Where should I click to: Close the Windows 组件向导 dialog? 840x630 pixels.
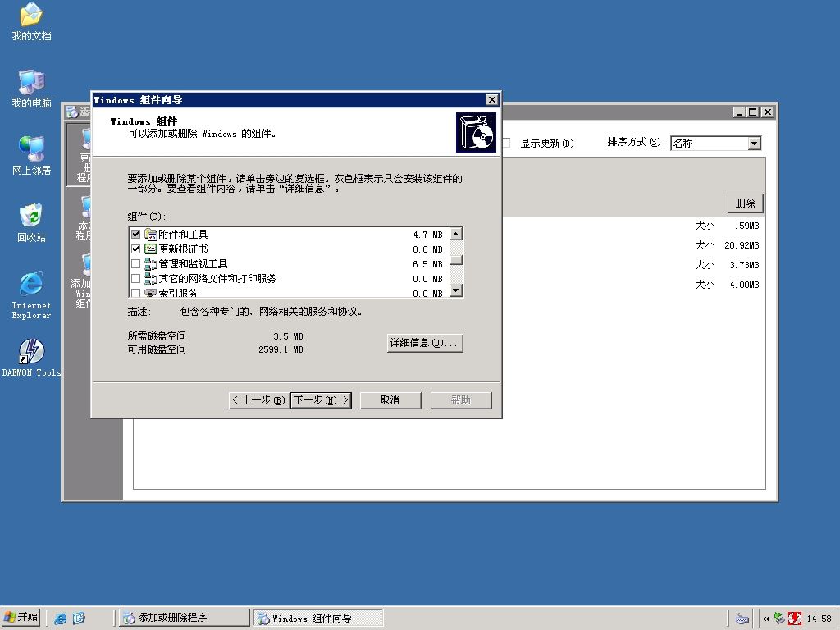(x=492, y=99)
